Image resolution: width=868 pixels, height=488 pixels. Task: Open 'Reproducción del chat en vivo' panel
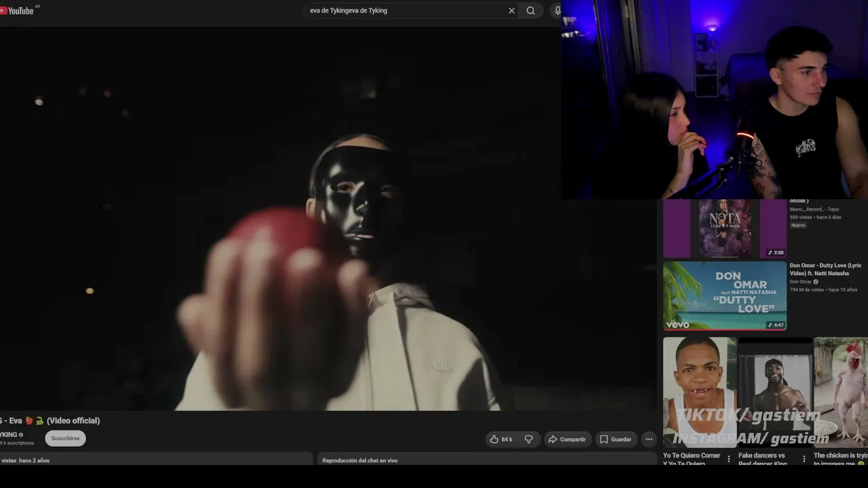pyautogui.click(x=487, y=459)
